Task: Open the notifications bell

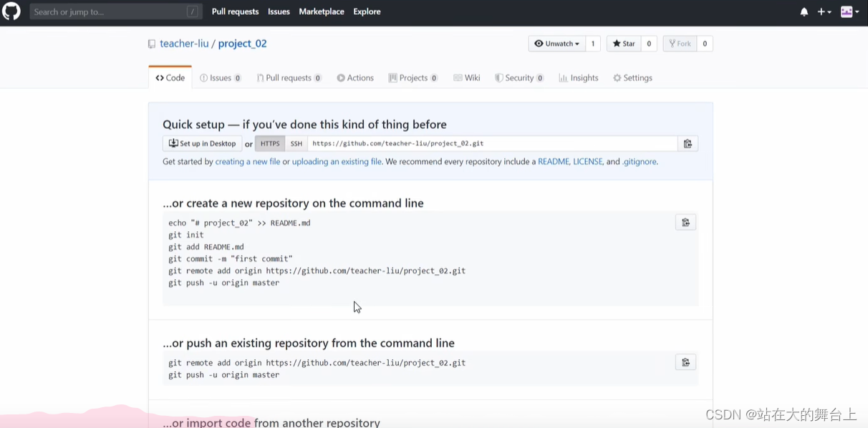Action: (x=804, y=12)
